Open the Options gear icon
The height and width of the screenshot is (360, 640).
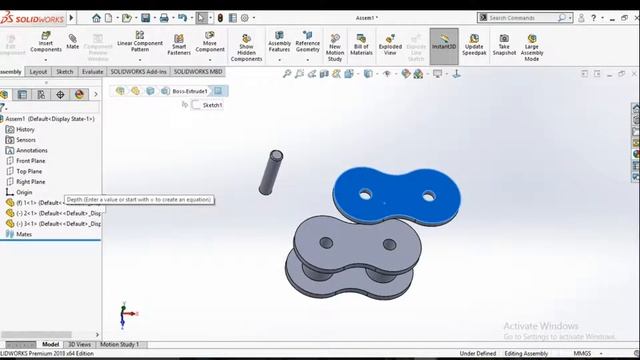click(244, 18)
